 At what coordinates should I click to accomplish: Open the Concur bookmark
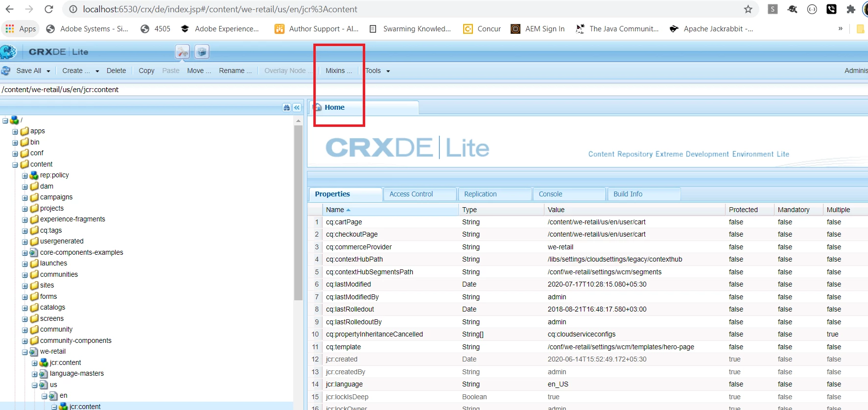(x=482, y=29)
